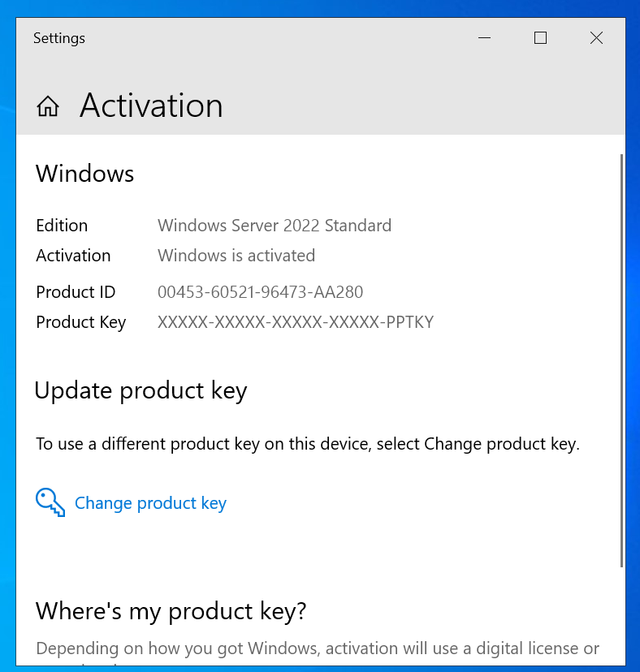Click the masked Product Key value
Screen dimensions: 640x672
click(x=295, y=322)
